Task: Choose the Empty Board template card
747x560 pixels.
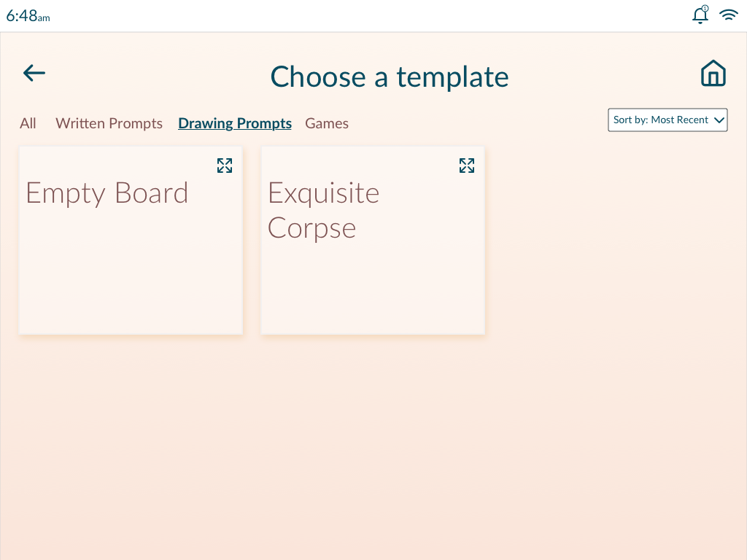Action: click(131, 241)
